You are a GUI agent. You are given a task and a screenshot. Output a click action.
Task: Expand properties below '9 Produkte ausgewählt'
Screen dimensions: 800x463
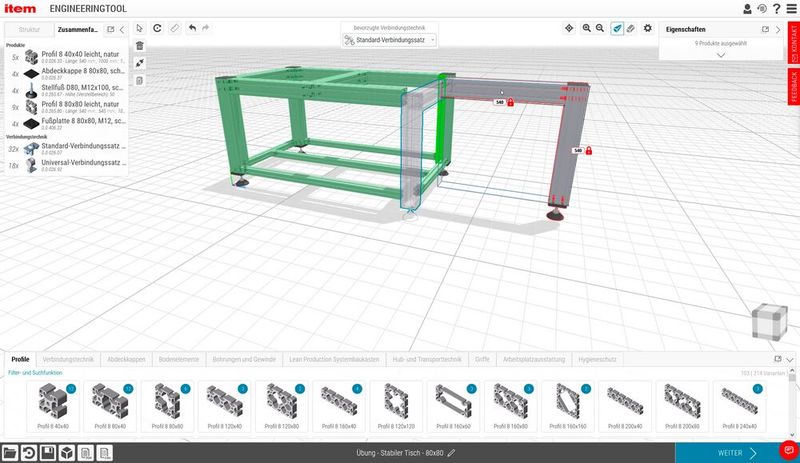coord(721,55)
